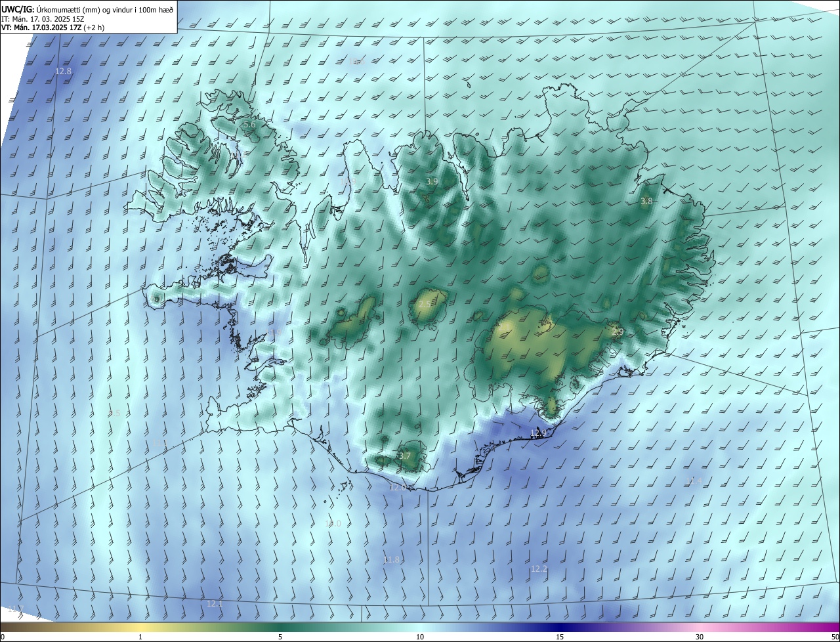840x642 pixels.
Task: Click the 0 tick label on the colour scale
Action: pyautogui.click(x=3, y=637)
